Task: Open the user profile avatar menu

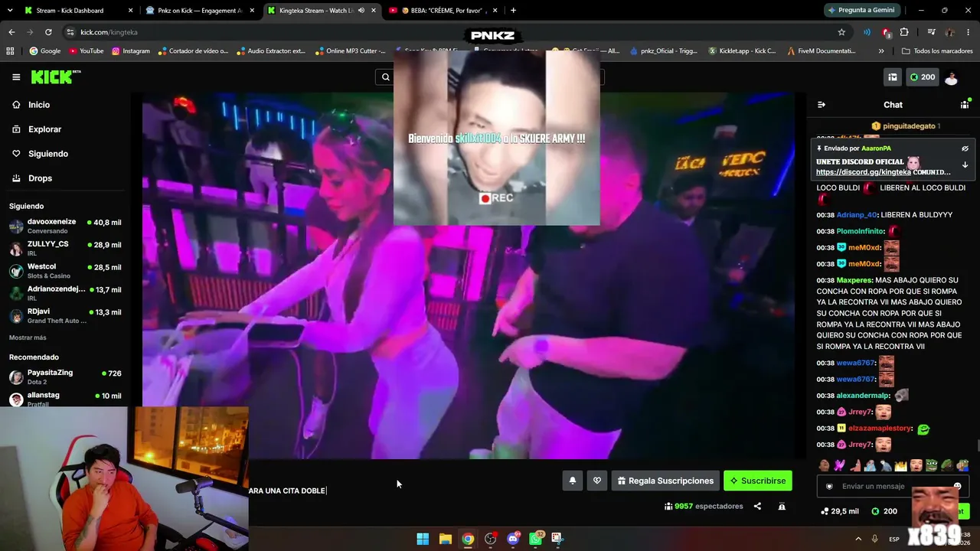Action: pyautogui.click(x=951, y=77)
